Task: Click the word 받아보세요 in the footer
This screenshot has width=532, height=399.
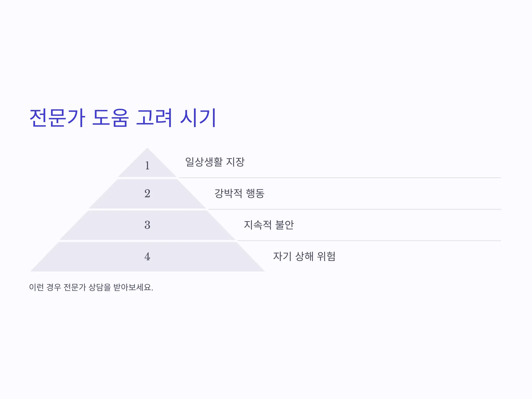Action: [x=132, y=287]
